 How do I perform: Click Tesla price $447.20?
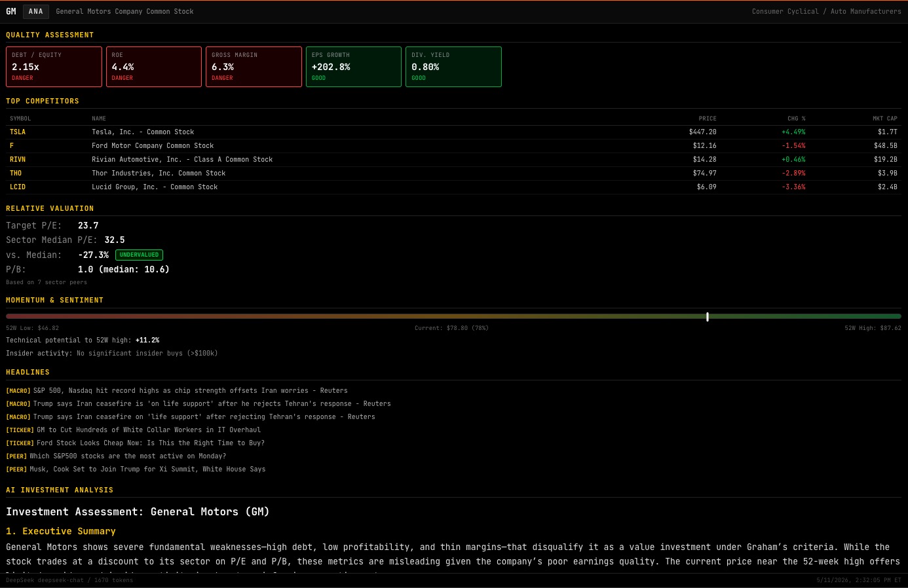pos(703,132)
